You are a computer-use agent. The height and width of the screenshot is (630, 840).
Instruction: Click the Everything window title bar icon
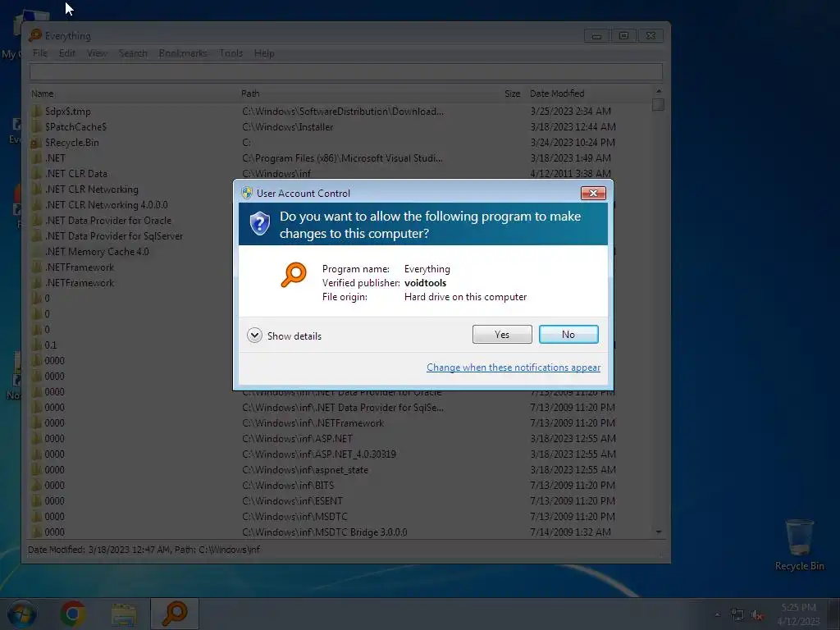point(35,35)
